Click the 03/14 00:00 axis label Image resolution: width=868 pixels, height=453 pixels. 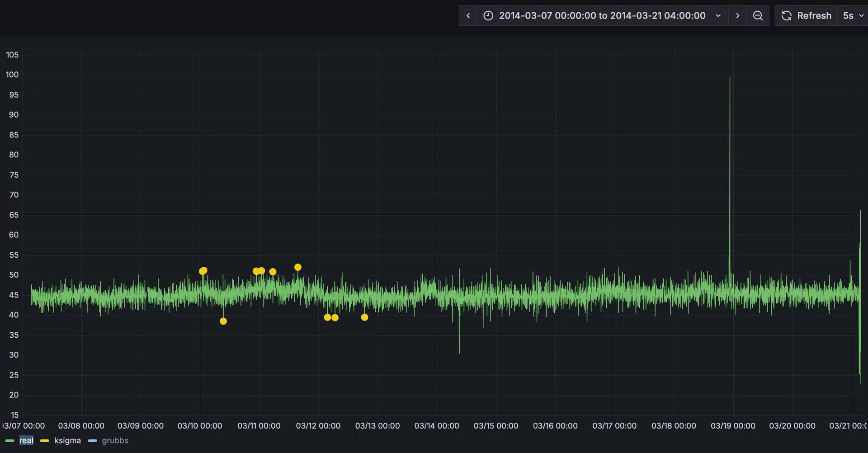436,425
